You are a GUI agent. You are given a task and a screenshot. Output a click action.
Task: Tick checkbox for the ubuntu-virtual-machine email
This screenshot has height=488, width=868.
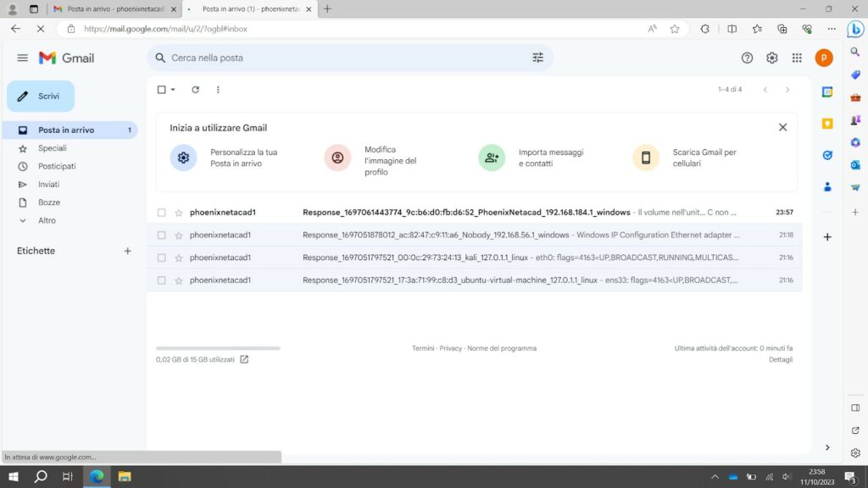162,280
